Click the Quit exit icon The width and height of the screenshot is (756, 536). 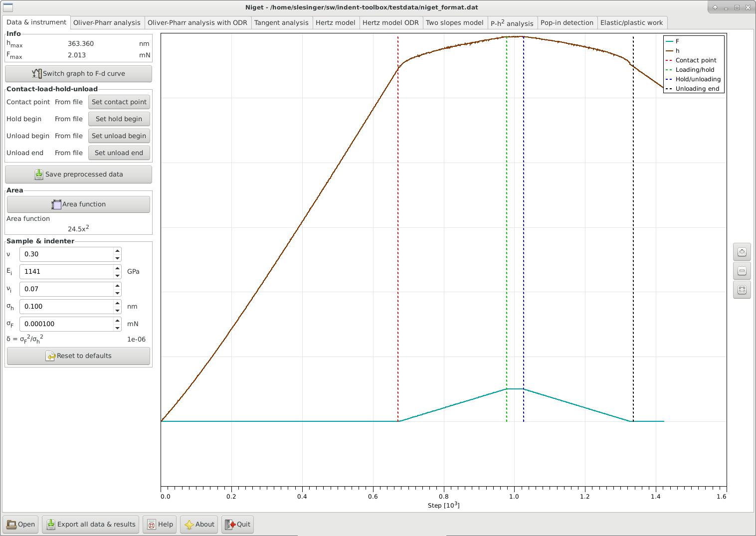(x=230, y=525)
